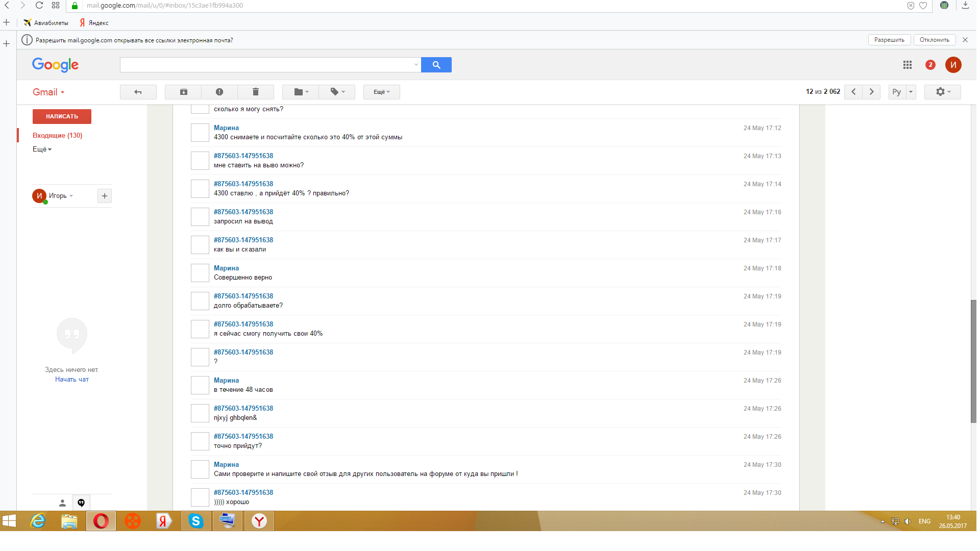The height and width of the screenshot is (551, 980).
Task: Delete conversation with trash icon
Action: click(256, 92)
